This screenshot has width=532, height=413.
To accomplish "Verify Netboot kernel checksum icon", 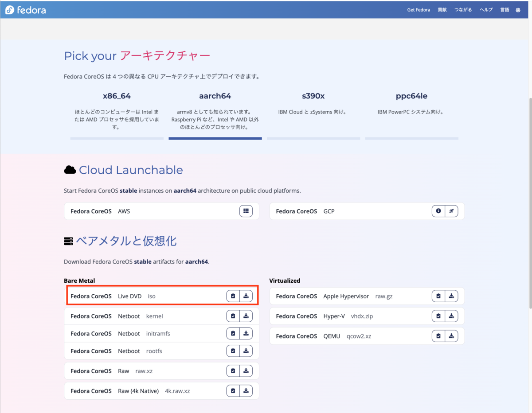I will pos(233,316).
